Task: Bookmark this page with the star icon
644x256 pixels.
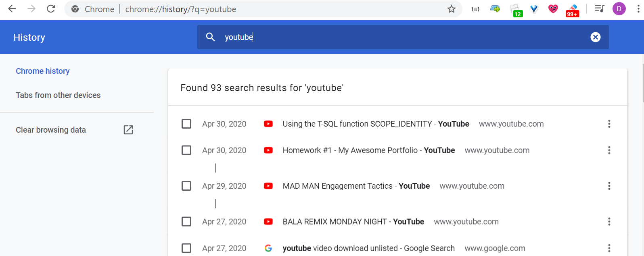Action: click(x=452, y=9)
